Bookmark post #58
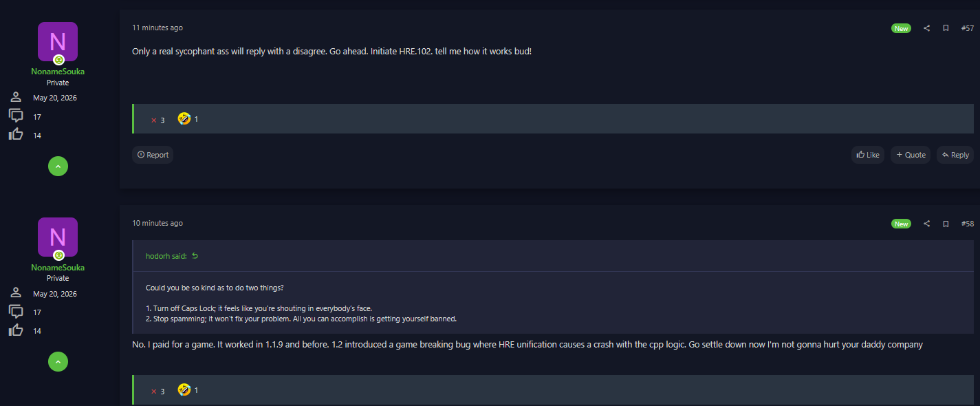Screen dimensions: 980x406 tap(946, 224)
